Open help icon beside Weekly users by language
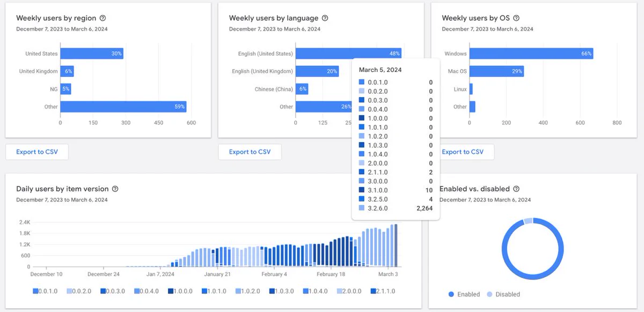644x312 pixels. click(325, 18)
